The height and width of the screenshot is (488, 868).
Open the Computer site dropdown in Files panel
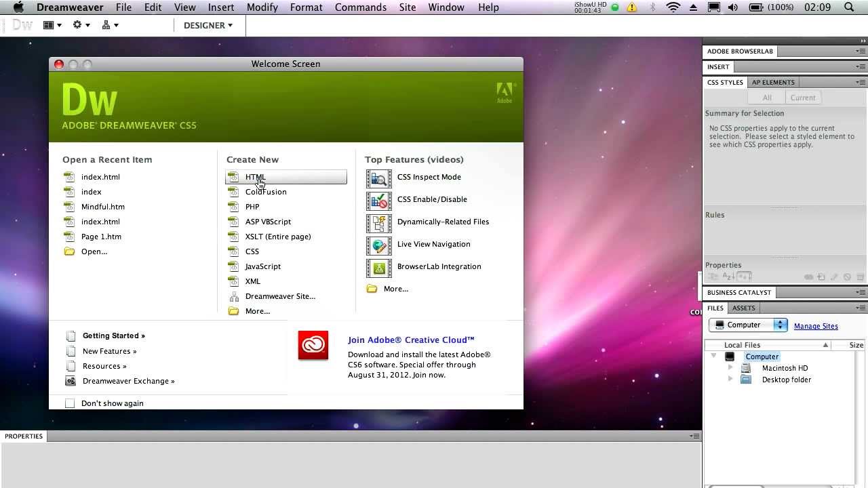click(x=748, y=325)
